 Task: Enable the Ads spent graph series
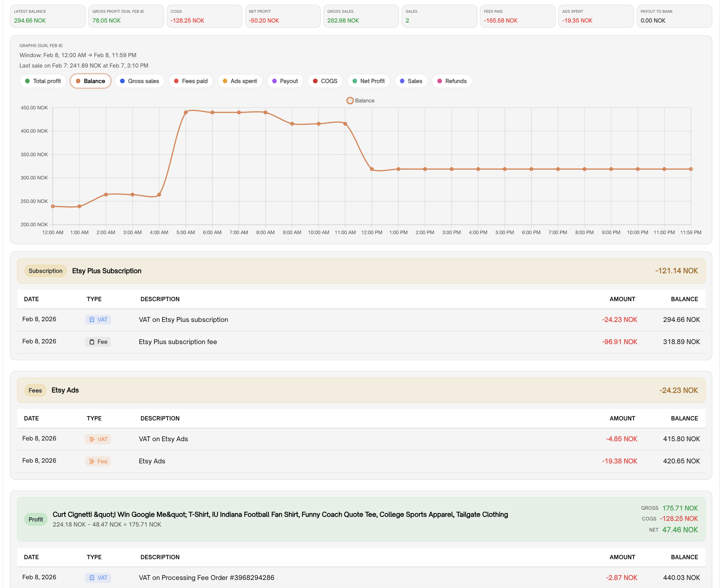[240, 81]
